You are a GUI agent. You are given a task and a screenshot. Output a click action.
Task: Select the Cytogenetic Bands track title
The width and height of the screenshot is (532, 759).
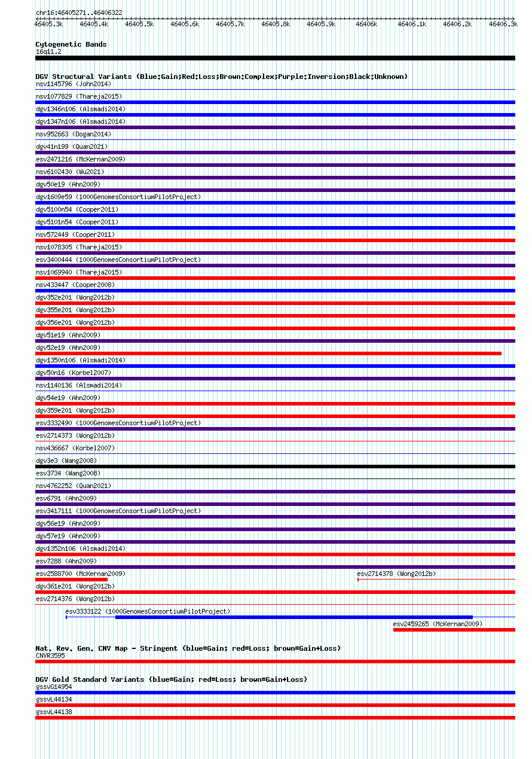pyautogui.click(x=71, y=44)
